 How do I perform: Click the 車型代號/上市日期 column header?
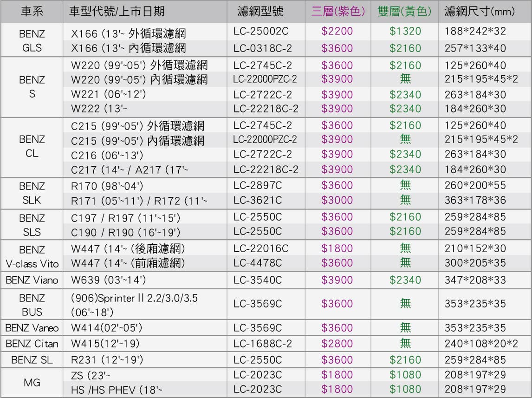tap(117, 12)
